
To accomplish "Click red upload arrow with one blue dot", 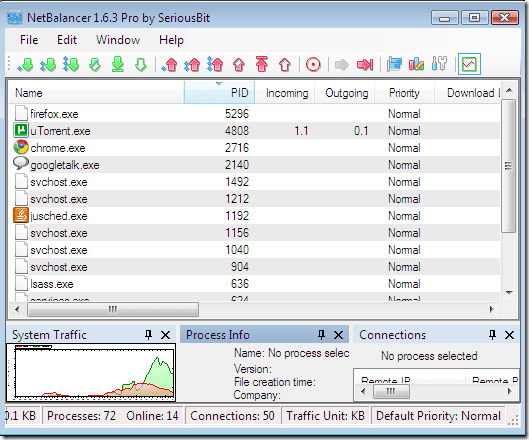I will [x=170, y=64].
